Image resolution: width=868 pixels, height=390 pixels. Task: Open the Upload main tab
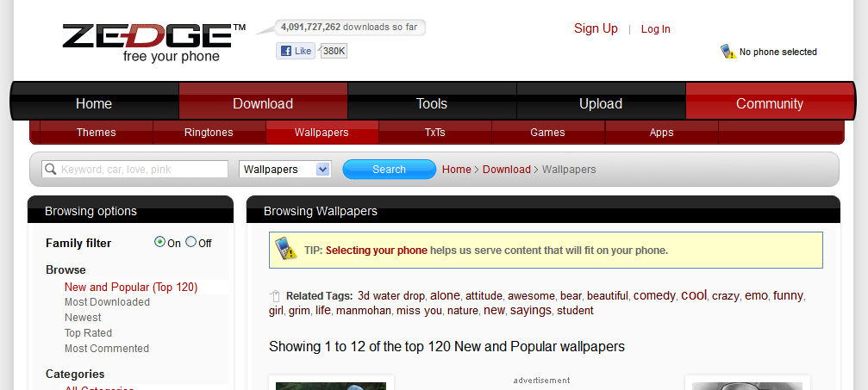click(x=601, y=103)
